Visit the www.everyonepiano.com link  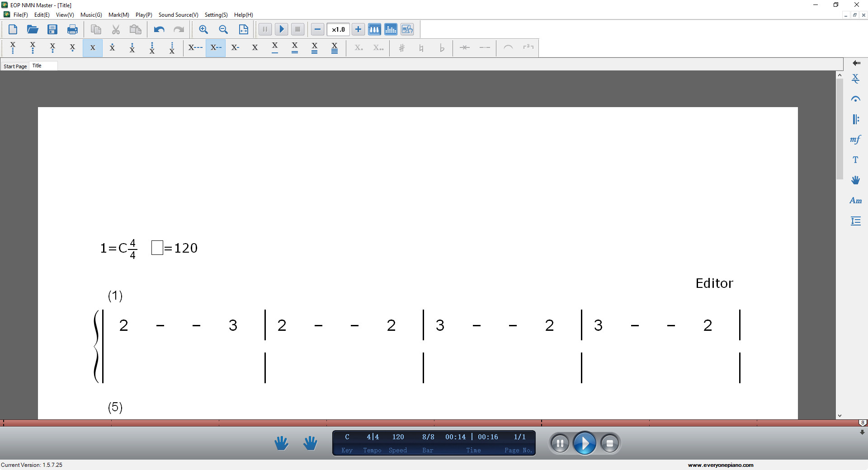(x=721, y=465)
